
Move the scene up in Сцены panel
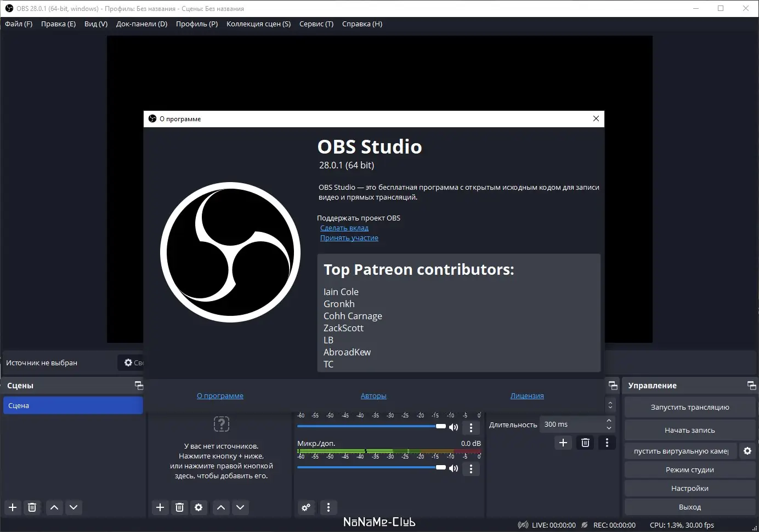click(x=54, y=507)
